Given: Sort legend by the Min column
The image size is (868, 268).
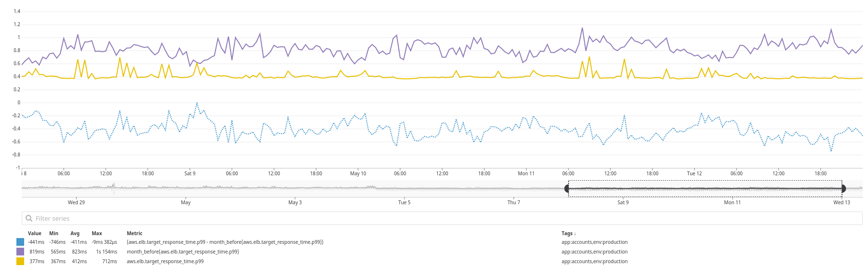Looking at the screenshot, I should tap(54, 233).
